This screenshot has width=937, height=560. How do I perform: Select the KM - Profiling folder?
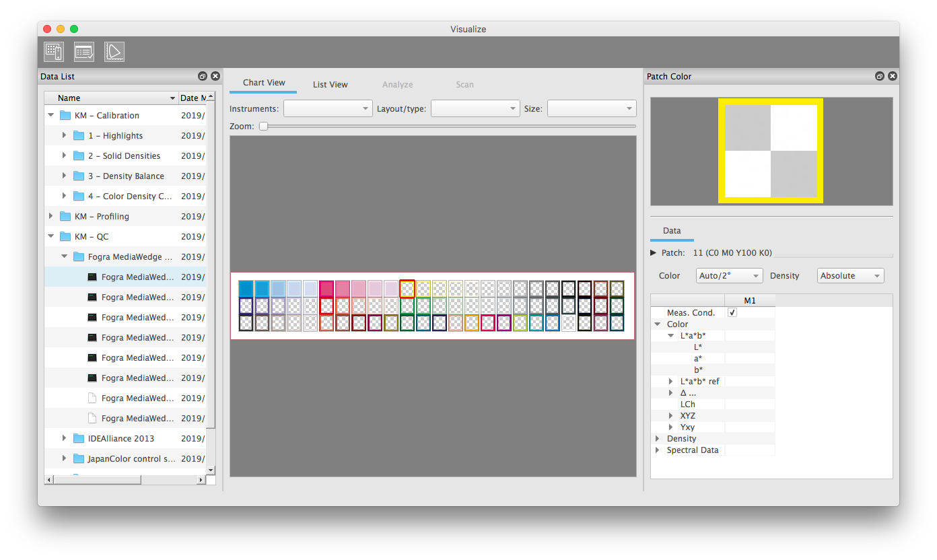pos(102,216)
